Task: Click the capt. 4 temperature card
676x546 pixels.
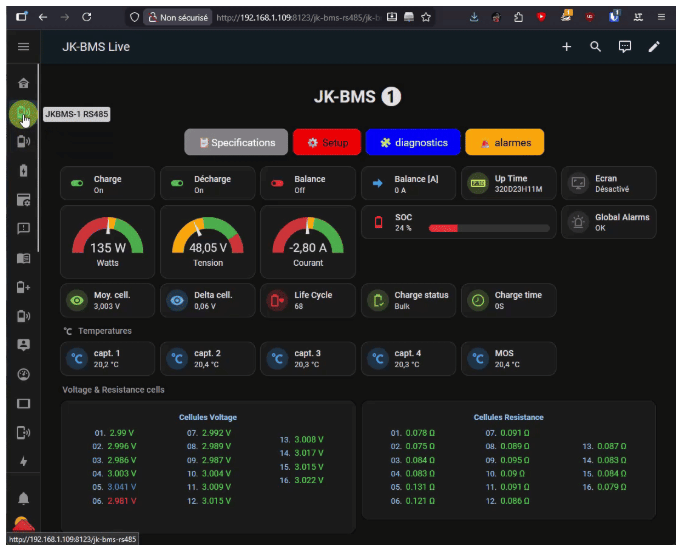Action: [408, 358]
